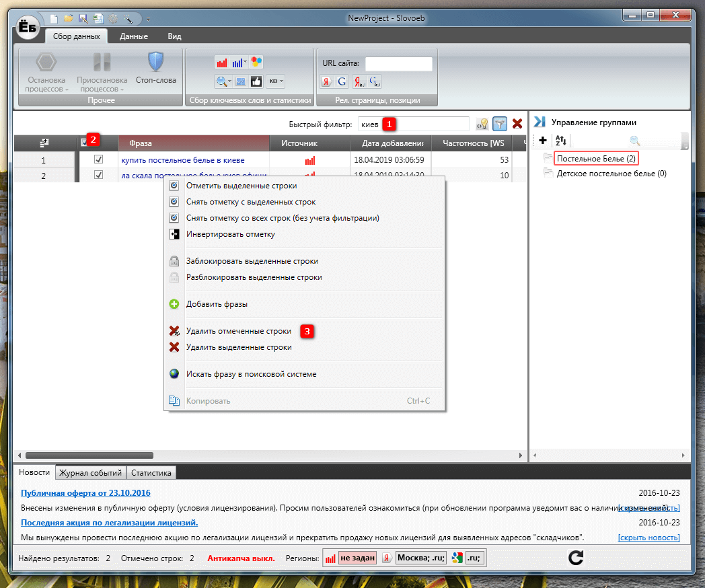Screen dimensions: 705x588
Task: Click the row numbering column header icon
Action: [x=44, y=143]
